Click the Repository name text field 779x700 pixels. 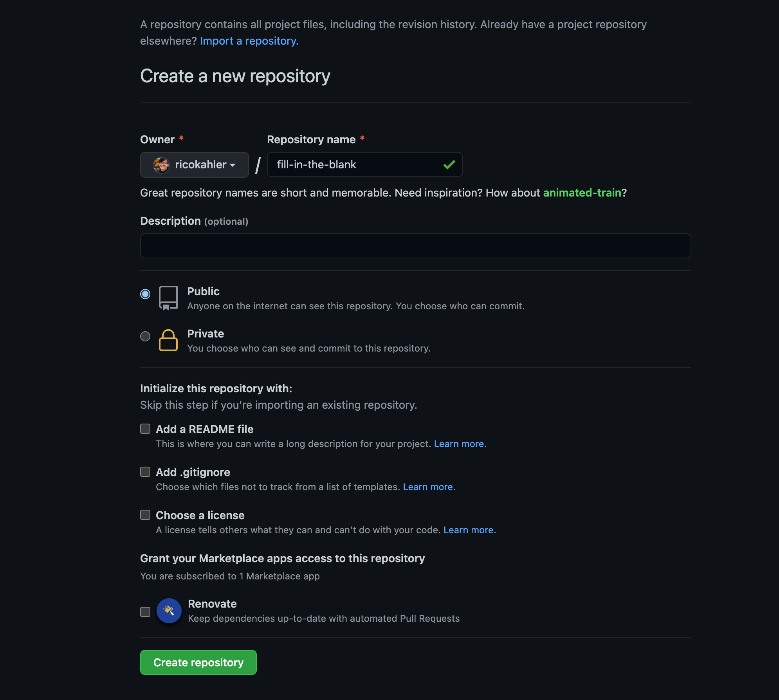[x=352, y=164]
